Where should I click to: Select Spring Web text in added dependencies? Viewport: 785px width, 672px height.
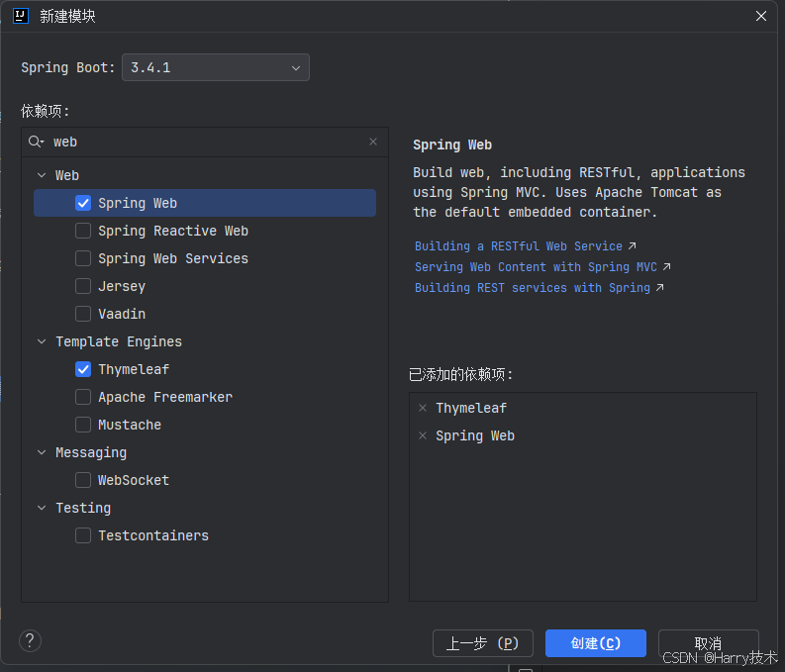tap(475, 435)
